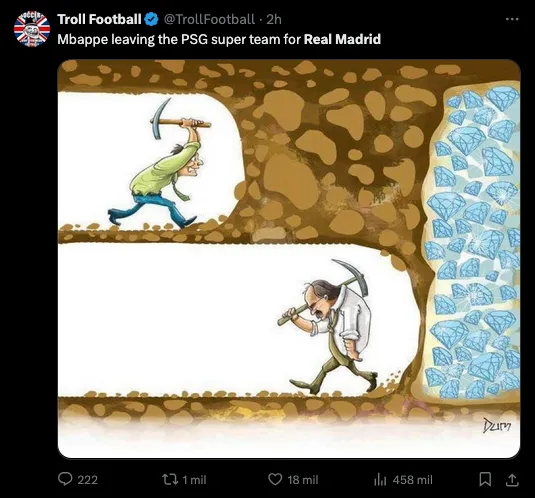
Task: Open the Troll Football profile avatar
Action: pos(32,29)
